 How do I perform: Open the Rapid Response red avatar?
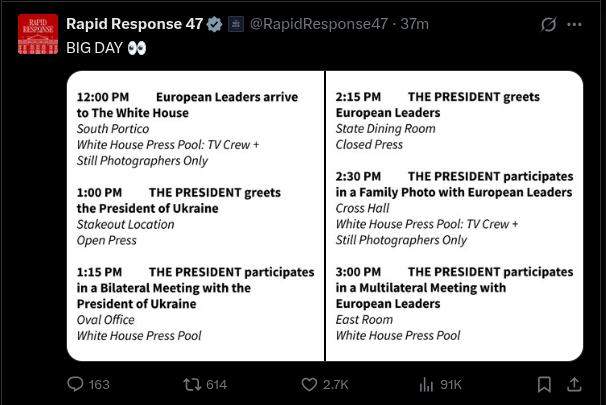38,34
